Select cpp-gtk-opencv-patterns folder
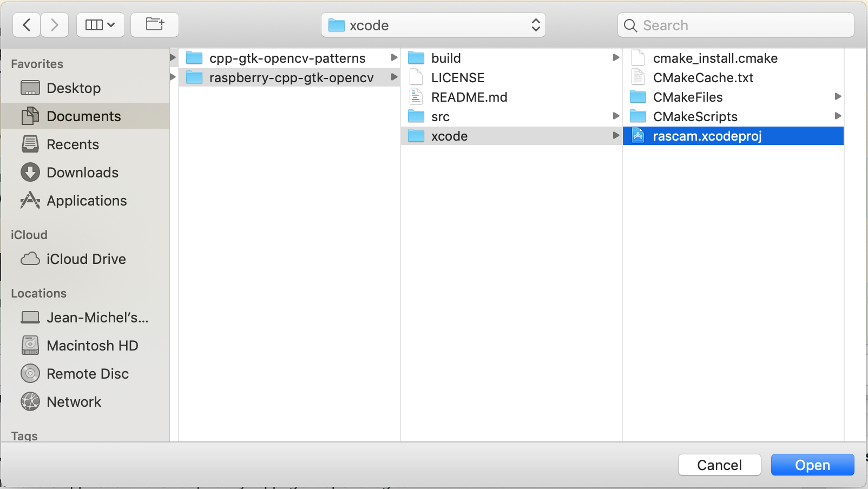868x489 pixels. click(x=290, y=58)
